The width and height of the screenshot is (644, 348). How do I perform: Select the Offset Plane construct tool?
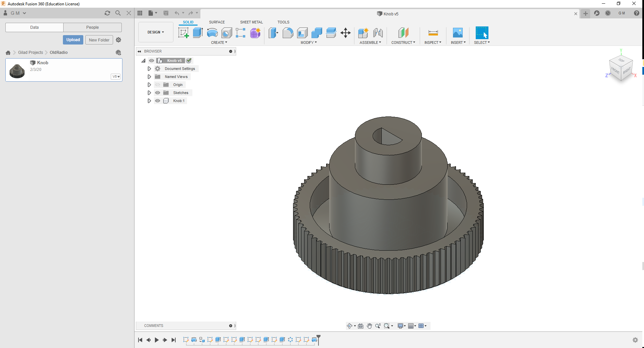(403, 33)
